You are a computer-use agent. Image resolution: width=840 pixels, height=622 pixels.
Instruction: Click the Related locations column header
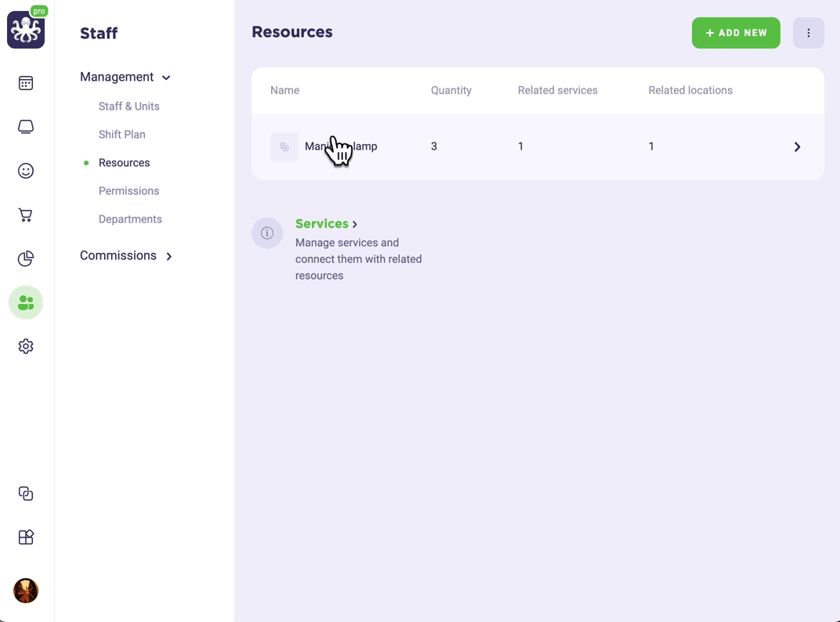690,91
